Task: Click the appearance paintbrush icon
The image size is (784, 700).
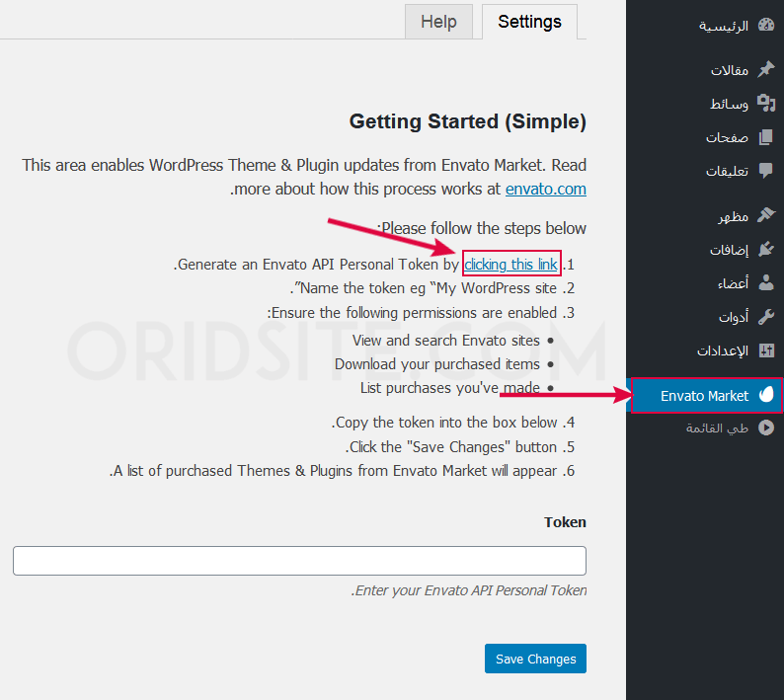Action: click(766, 215)
